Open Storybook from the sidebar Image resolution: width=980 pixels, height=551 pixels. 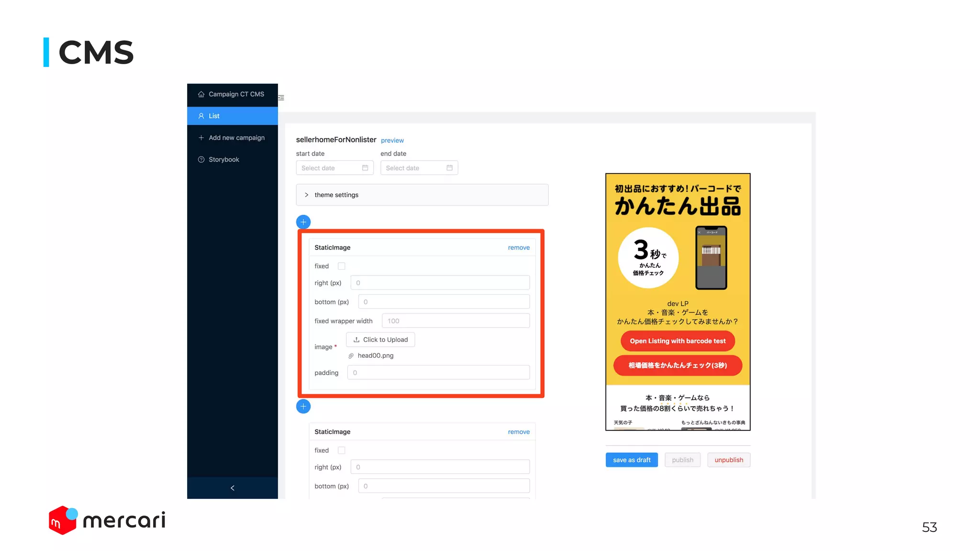pos(223,159)
